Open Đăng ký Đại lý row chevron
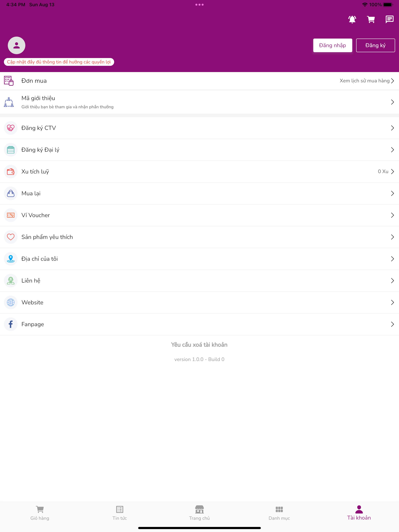Screen dimensions: 399x532 393,150
